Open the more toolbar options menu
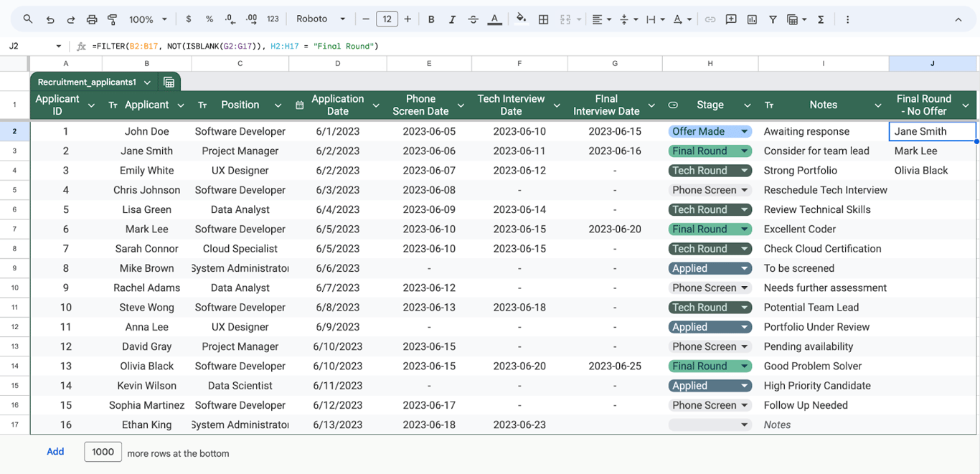The height and width of the screenshot is (474, 980). [x=847, y=19]
